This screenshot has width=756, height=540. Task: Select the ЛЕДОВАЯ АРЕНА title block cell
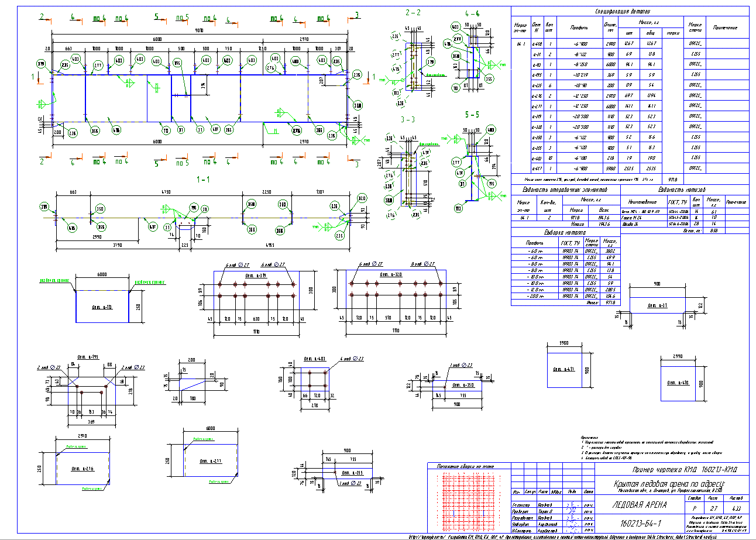coord(641,505)
